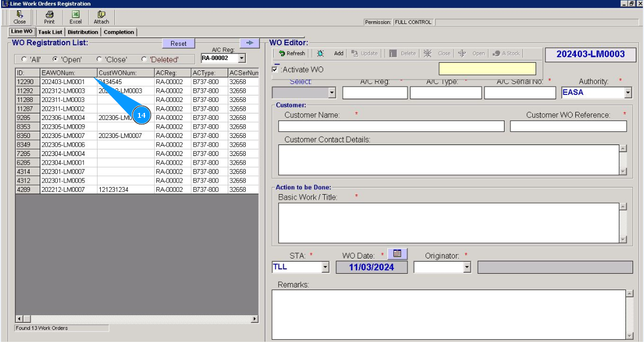Select work order row 202312-LM0003

[x=63, y=91]
